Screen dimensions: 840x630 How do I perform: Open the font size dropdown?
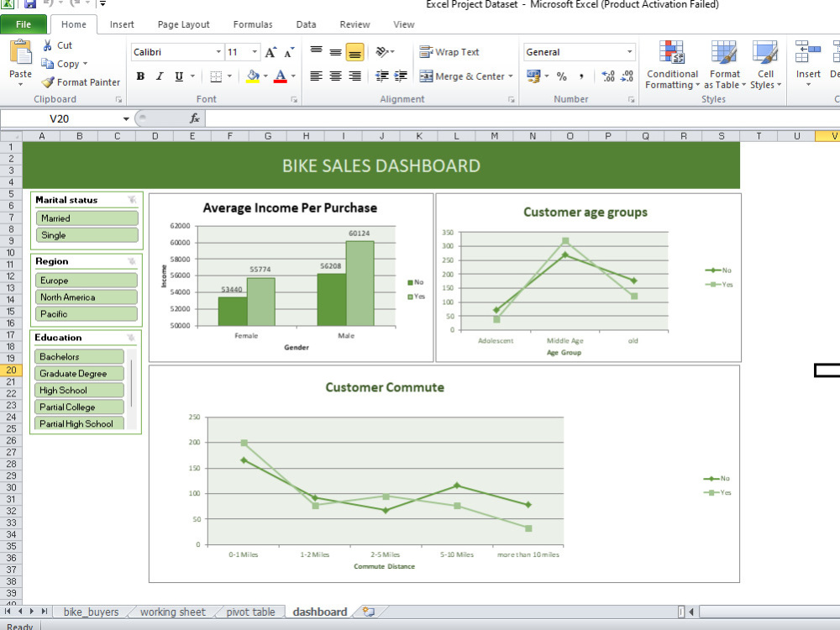tap(255, 52)
